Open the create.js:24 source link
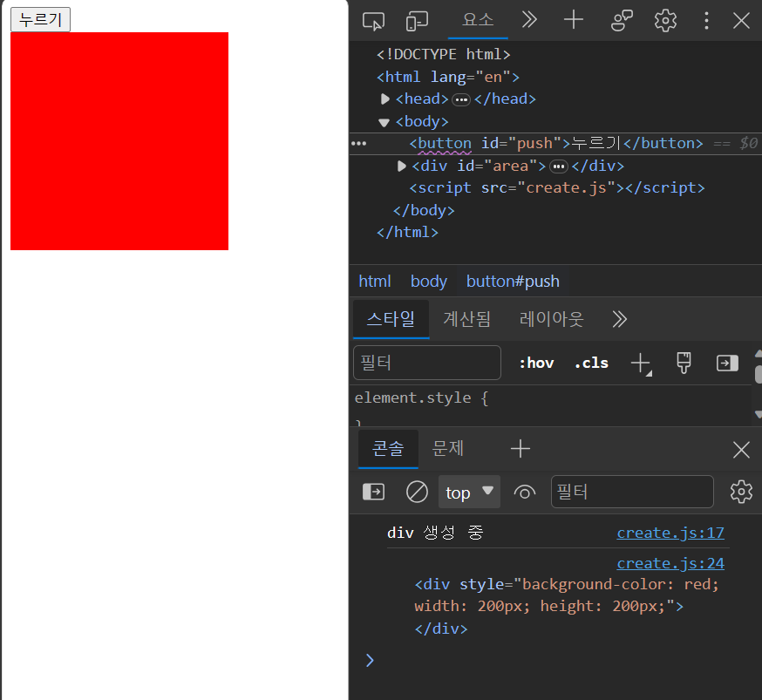 [x=670, y=563]
